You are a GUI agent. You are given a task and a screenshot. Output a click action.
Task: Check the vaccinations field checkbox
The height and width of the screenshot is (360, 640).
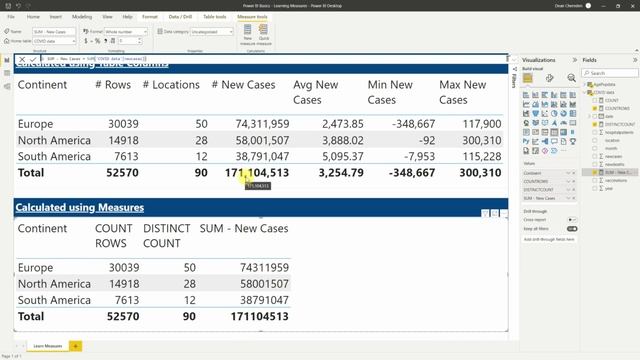coord(595,180)
